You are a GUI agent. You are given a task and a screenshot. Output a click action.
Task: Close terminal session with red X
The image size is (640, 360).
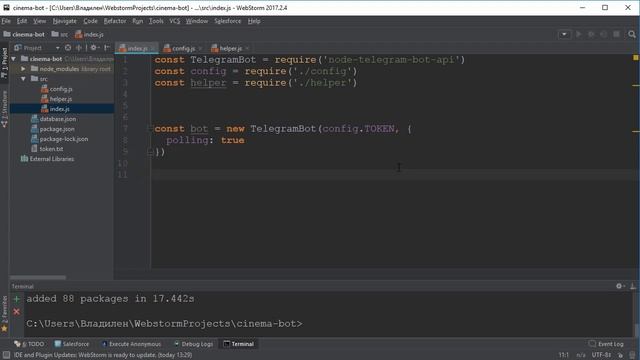click(x=16, y=312)
